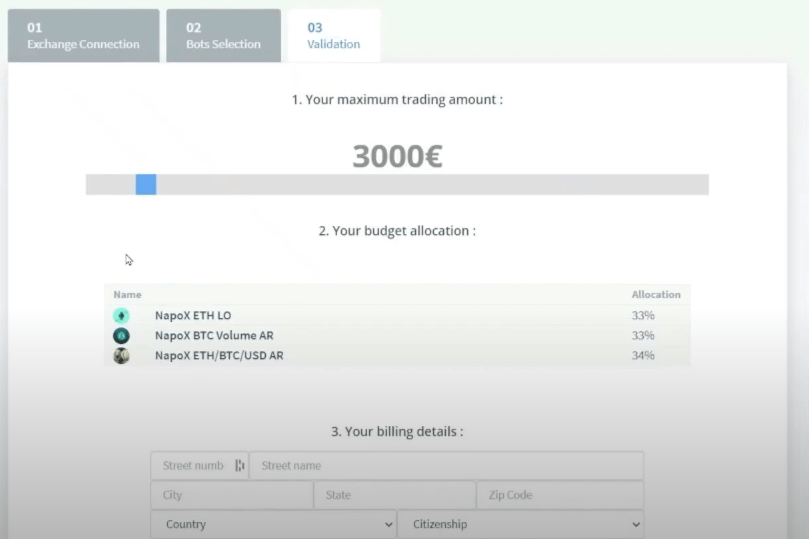Switch to Exchange Connection tab

tap(84, 36)
